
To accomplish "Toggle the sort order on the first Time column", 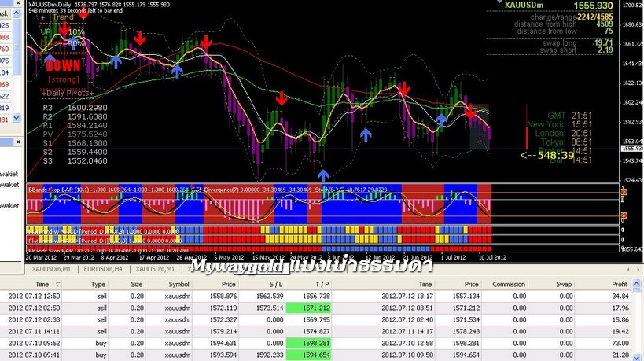I will (x=42, y=284).
